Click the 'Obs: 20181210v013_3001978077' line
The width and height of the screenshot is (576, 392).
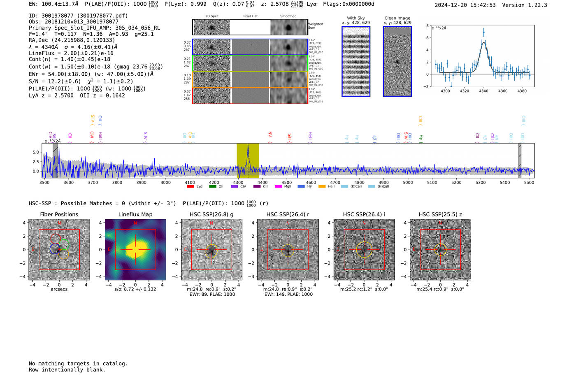[x=74, y=22]
